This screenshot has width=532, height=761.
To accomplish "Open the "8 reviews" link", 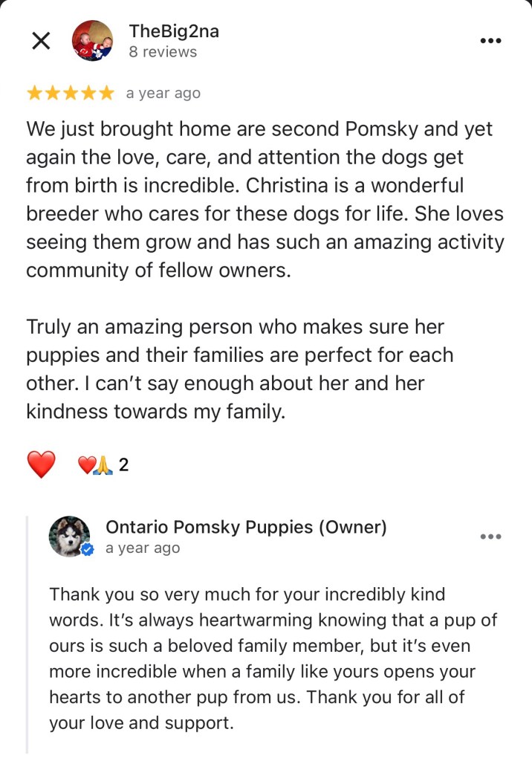I will (x=163, y=52).
